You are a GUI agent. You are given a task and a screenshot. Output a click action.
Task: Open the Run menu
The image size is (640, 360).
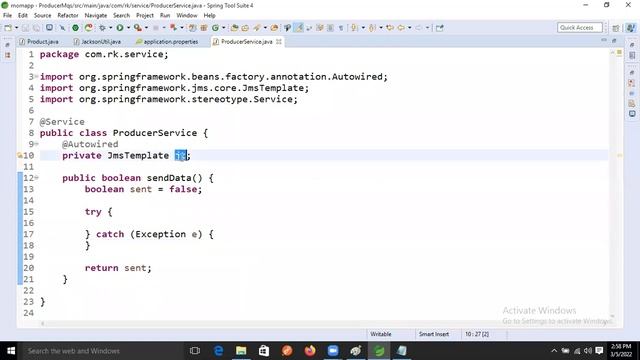pos(165,16)
